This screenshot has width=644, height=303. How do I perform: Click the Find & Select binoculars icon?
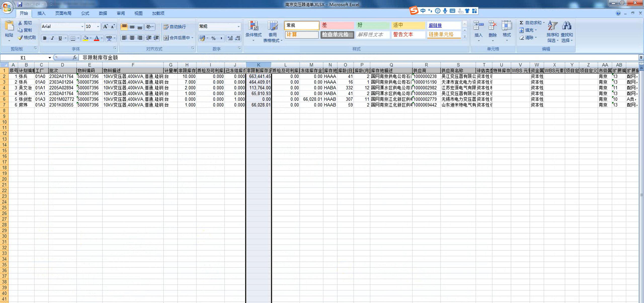567,26
